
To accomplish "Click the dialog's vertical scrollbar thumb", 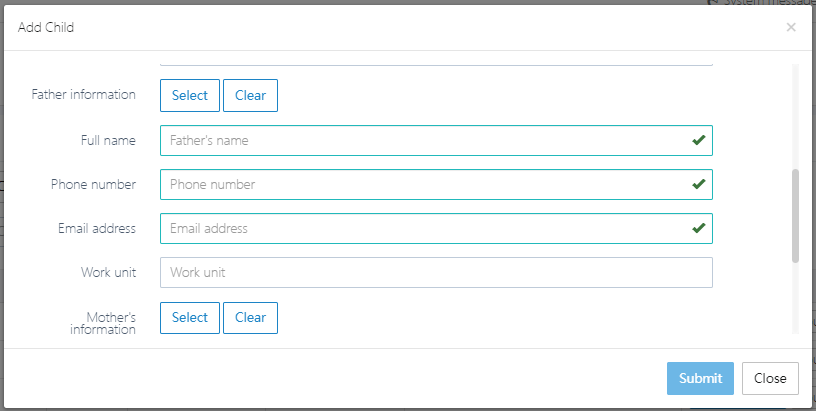I will pos(796,215).
